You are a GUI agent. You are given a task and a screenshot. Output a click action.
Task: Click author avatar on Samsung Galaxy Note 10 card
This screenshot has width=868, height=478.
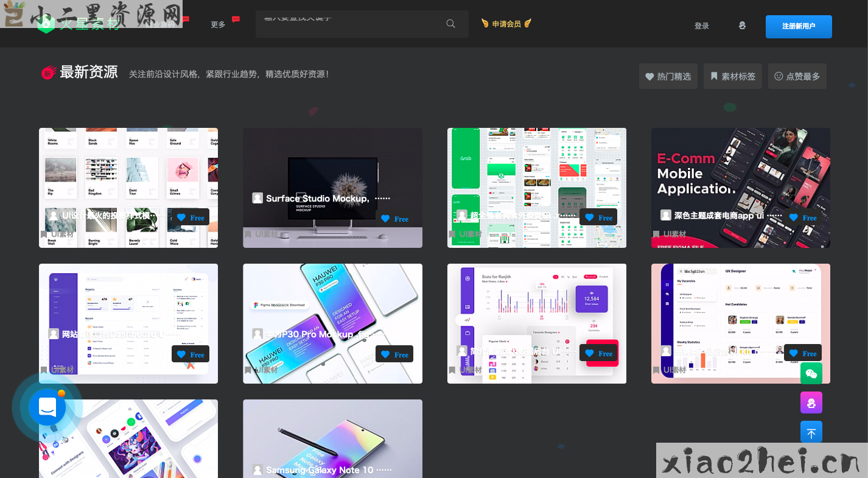pos(257,470)
